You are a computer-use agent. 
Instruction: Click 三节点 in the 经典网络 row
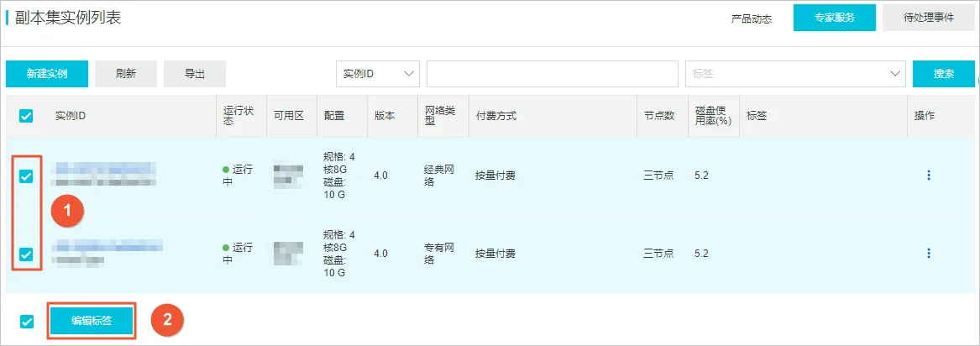658,176
